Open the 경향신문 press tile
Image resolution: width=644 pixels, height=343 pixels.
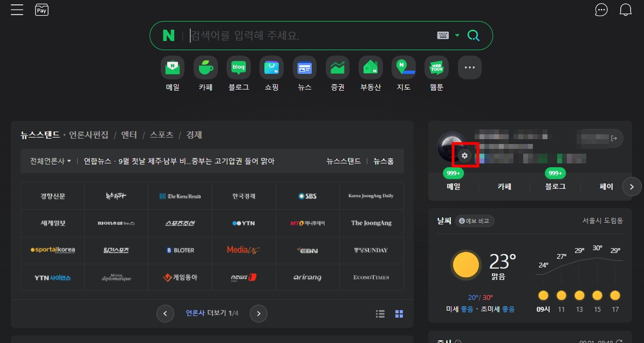click(52, 196)
